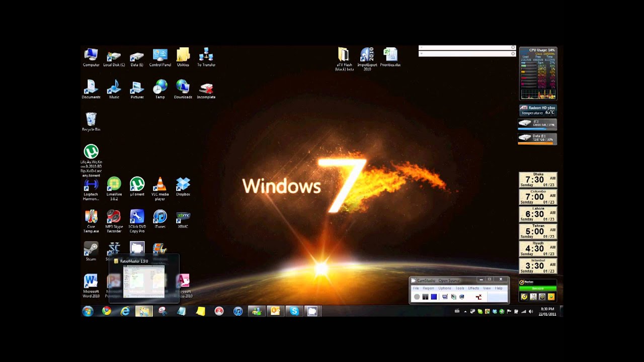Select the Steam desktop shortcut
644x362 pixels.
tap(91, 251)
